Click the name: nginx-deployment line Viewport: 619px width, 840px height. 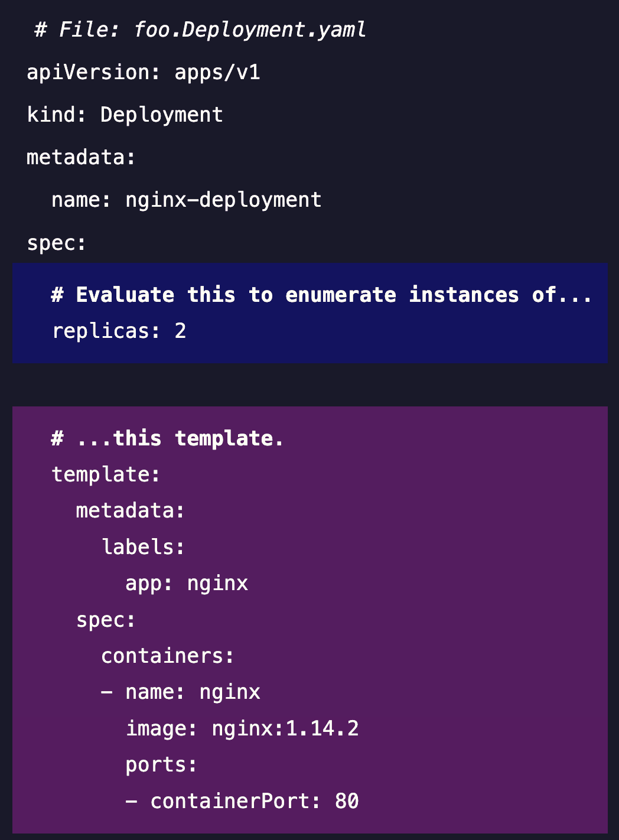pyautogui.click(x=187, y=200)
